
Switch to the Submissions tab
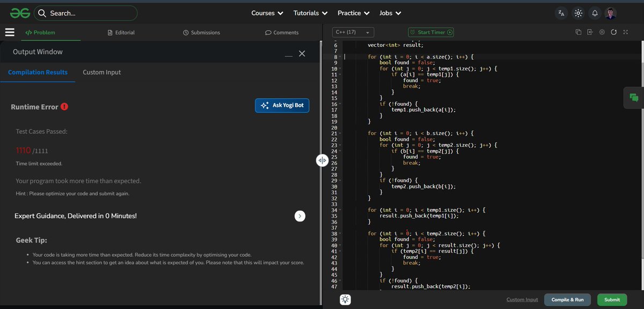(201, 32)
